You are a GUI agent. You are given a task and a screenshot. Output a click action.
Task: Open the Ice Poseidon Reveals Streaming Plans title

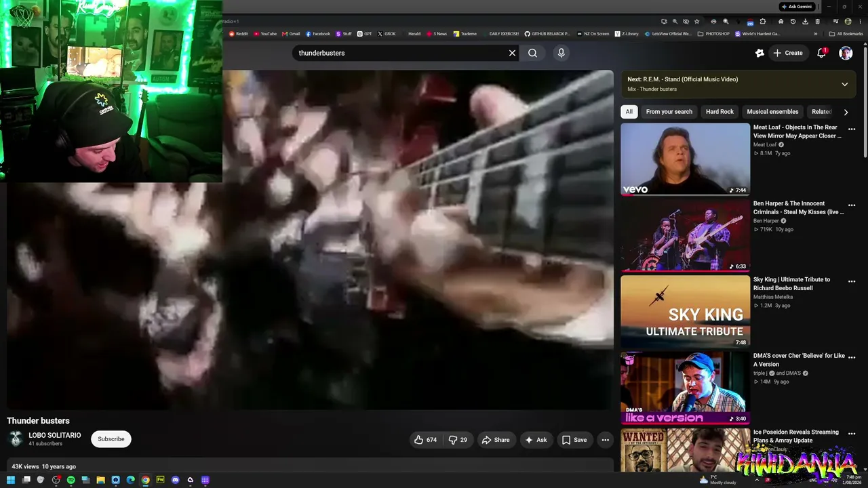796,436
